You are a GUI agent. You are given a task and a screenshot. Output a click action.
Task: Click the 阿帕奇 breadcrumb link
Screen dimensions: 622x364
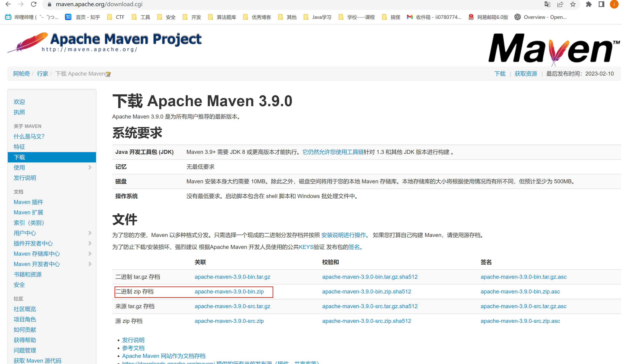click(x=21, y=74)
